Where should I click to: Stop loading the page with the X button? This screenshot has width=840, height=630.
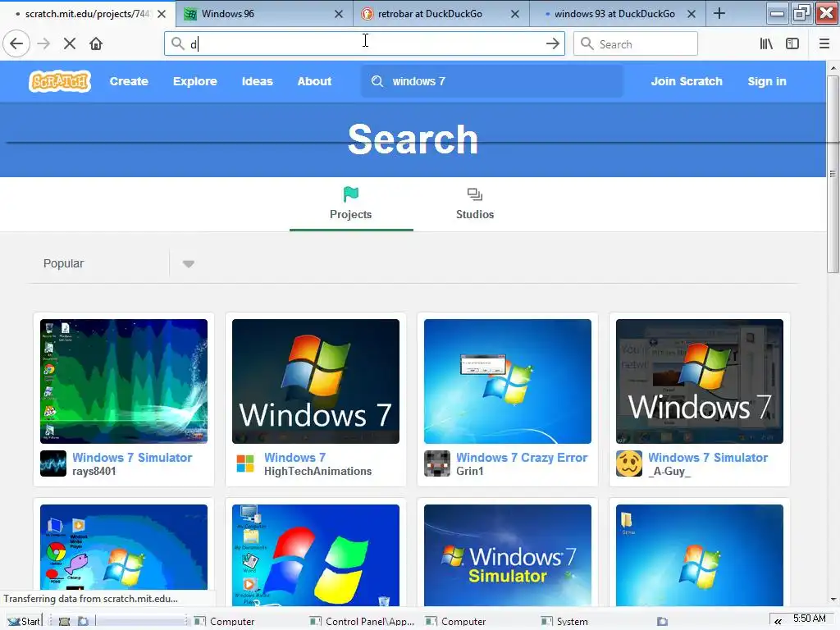click(x=70, y=43)
